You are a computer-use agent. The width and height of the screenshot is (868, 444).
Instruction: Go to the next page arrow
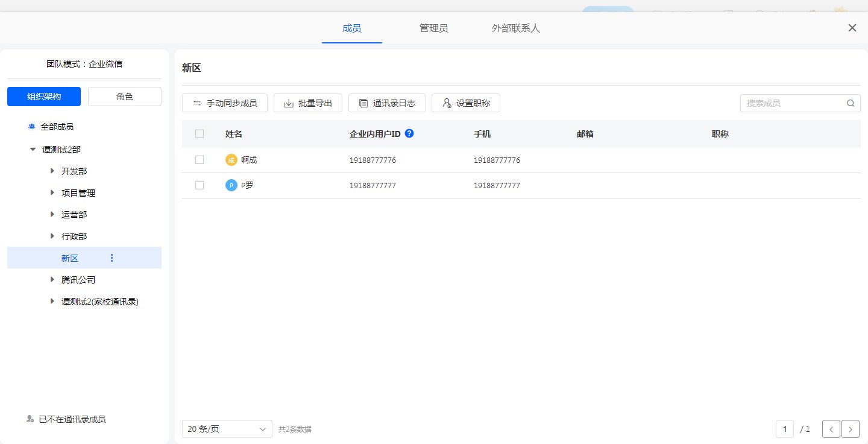coord(850,429)
